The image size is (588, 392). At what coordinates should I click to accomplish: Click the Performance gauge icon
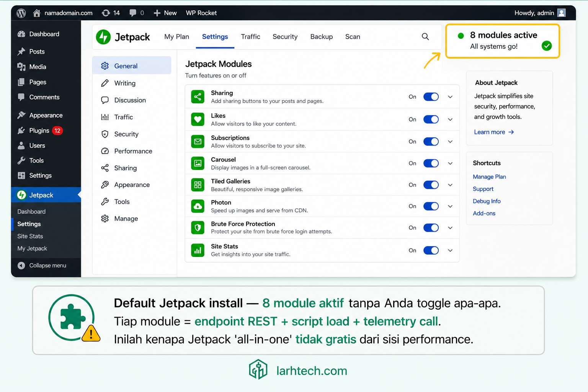point(105,151)
